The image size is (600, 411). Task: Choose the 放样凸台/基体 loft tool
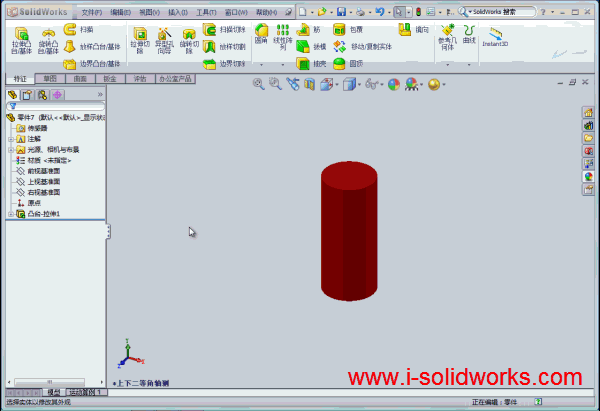(92, 47)
